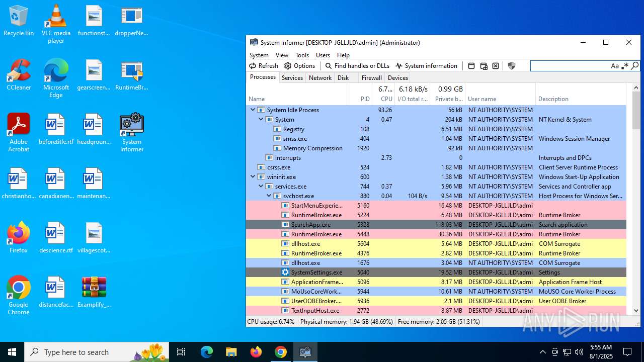The image size is (644, 362).
Task: Open the Tools menu
Action: coord(302,55)
